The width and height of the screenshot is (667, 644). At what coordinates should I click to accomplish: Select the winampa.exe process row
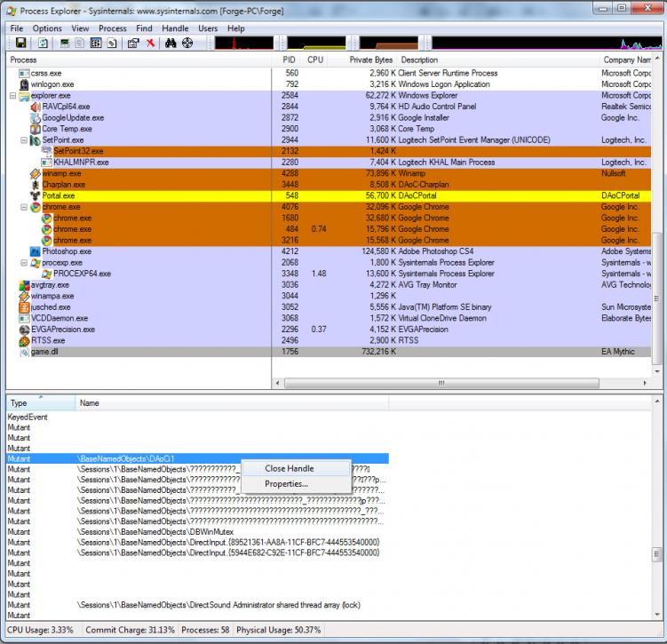coord(329,296)
